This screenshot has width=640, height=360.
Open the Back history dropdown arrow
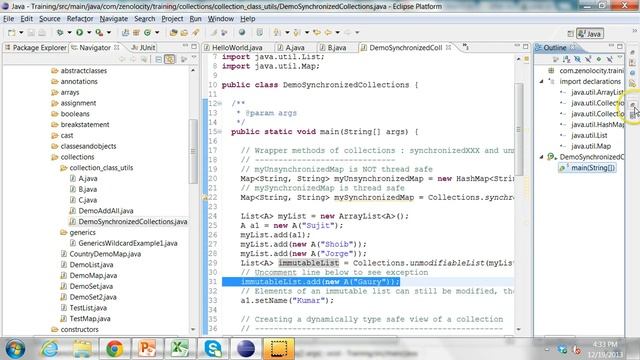point(338,33)
